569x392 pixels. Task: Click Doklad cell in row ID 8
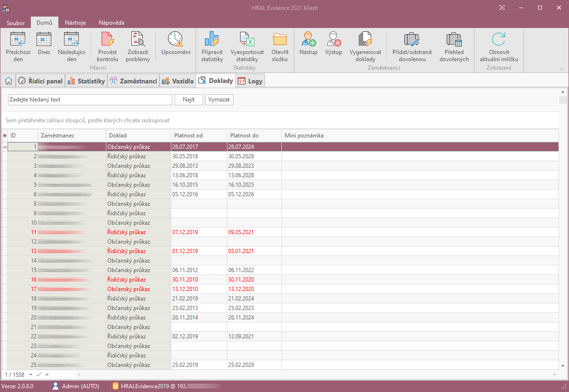[138, 204]
